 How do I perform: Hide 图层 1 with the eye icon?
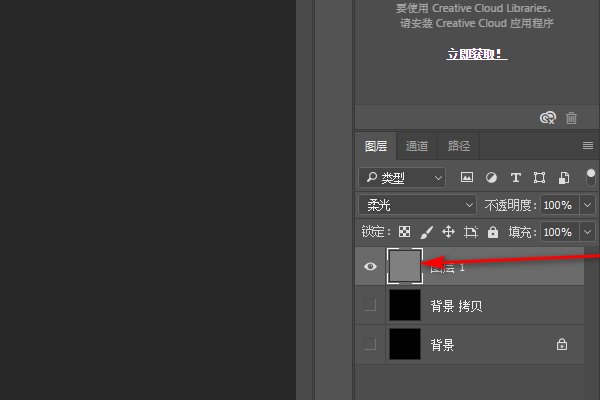[370, 266]
